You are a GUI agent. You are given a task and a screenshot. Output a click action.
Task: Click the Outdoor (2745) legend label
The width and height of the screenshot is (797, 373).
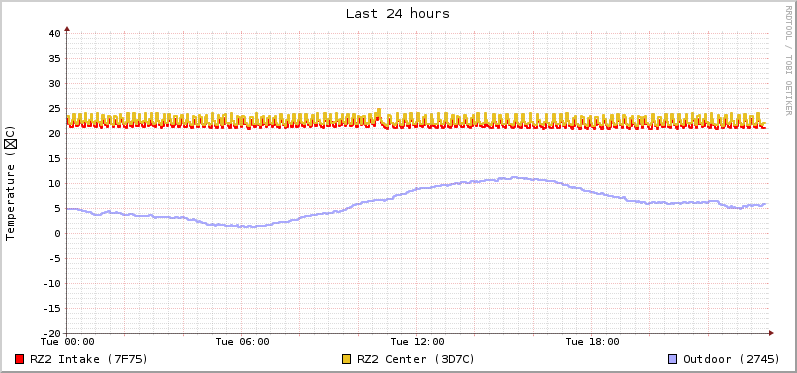click(x=731, y=359)
